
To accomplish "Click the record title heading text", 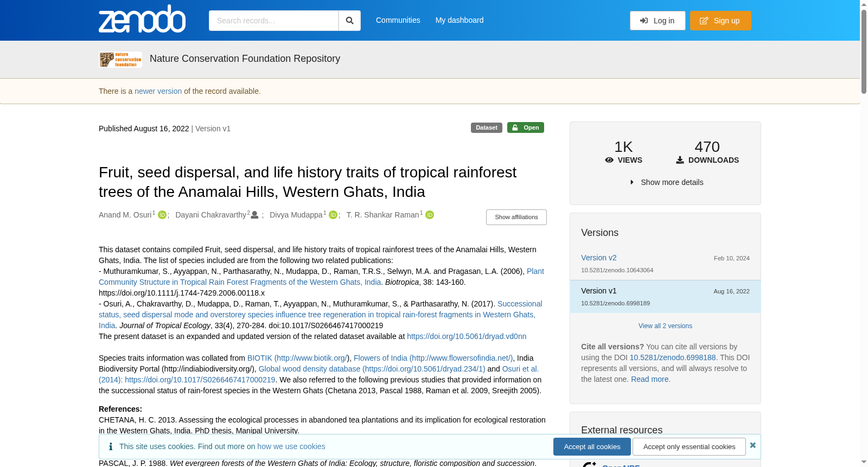I will pos(308,182).
